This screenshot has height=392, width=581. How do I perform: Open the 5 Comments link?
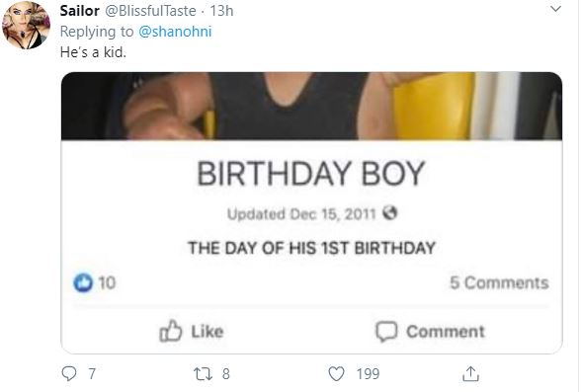pyautogui.click(x=499, y=282)
